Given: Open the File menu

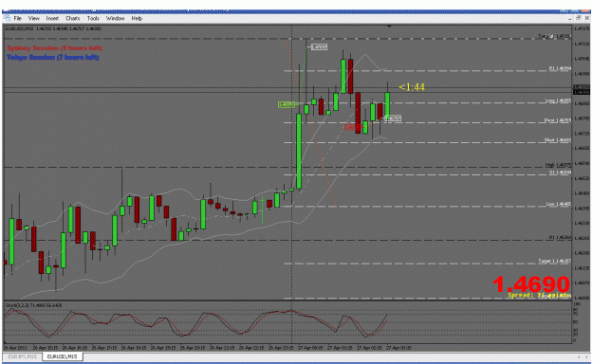Looking at the screenshot, I should pos(17,18).
